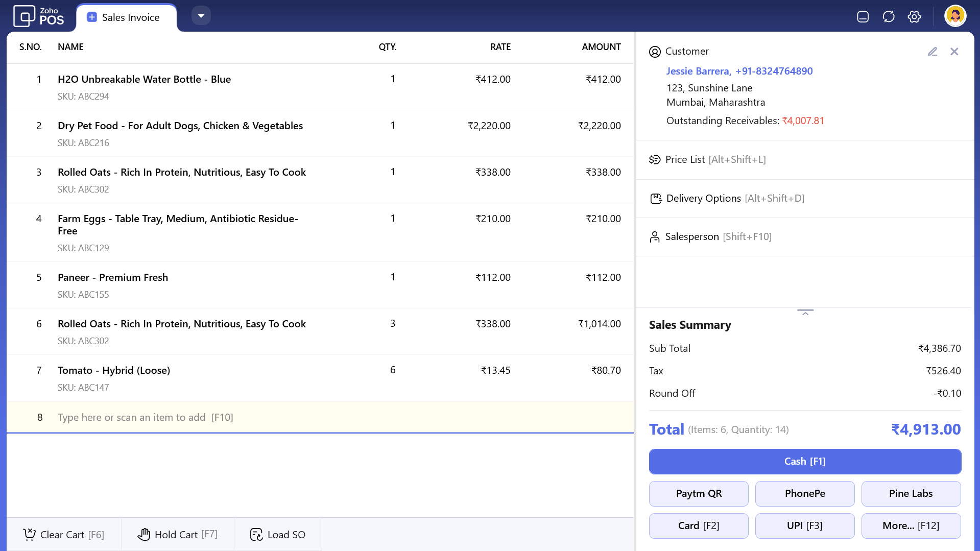Open settings gear icon
This screenshot has height=551, width=980.
coord(914,17)
